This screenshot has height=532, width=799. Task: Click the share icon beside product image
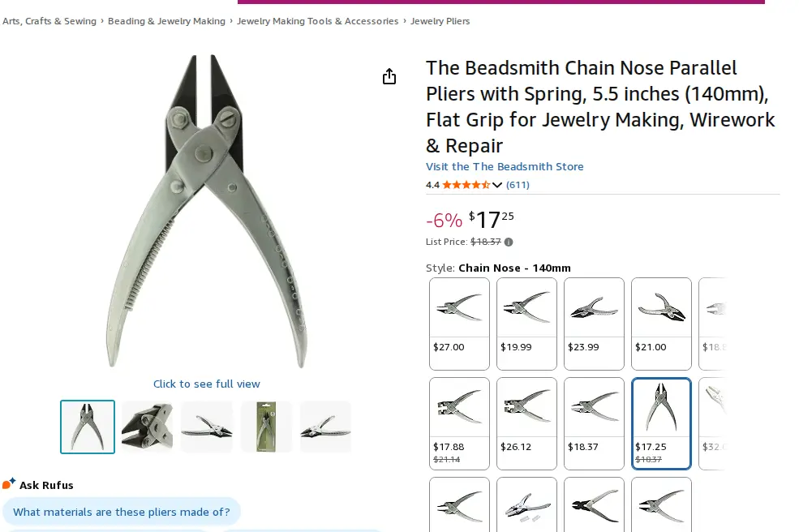point(389,76)
